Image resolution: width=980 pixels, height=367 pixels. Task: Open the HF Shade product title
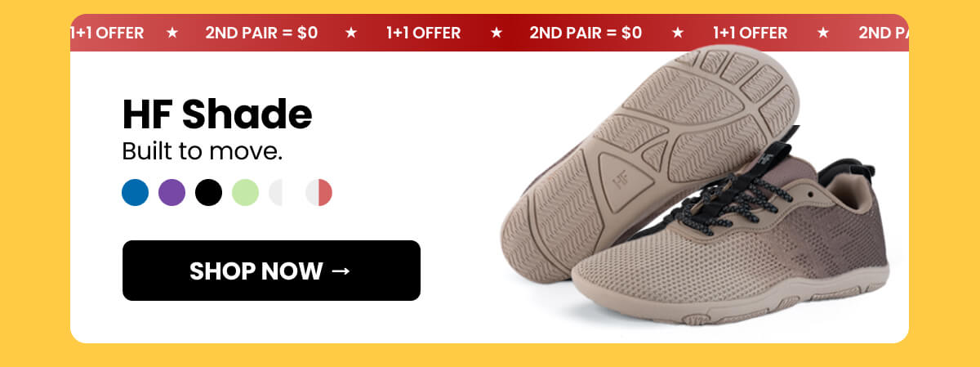217,114
